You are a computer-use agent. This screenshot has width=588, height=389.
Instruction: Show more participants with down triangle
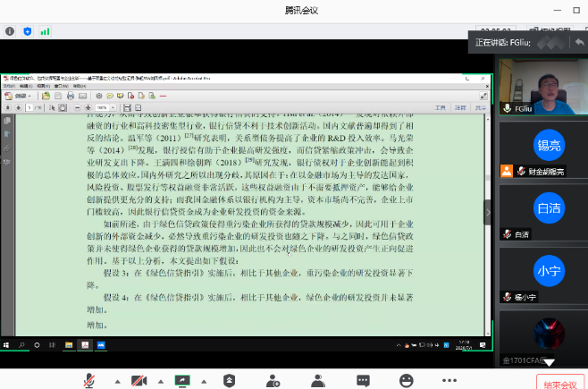[x=549, y=362]
